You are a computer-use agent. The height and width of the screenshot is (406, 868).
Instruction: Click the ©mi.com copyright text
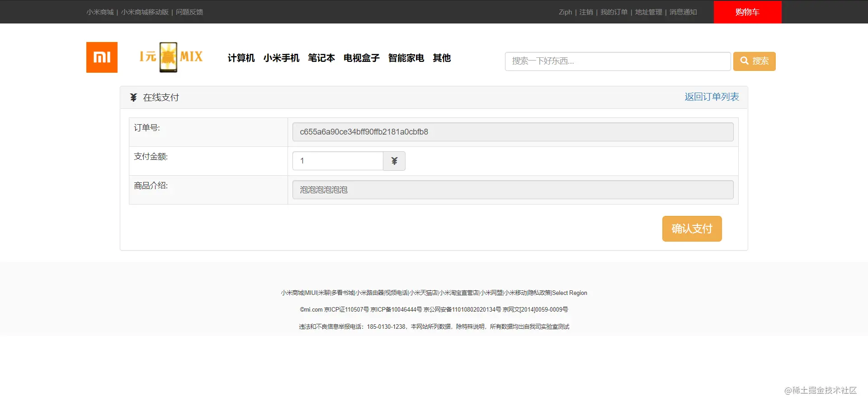pyautogui.click(x=311, y=310)
